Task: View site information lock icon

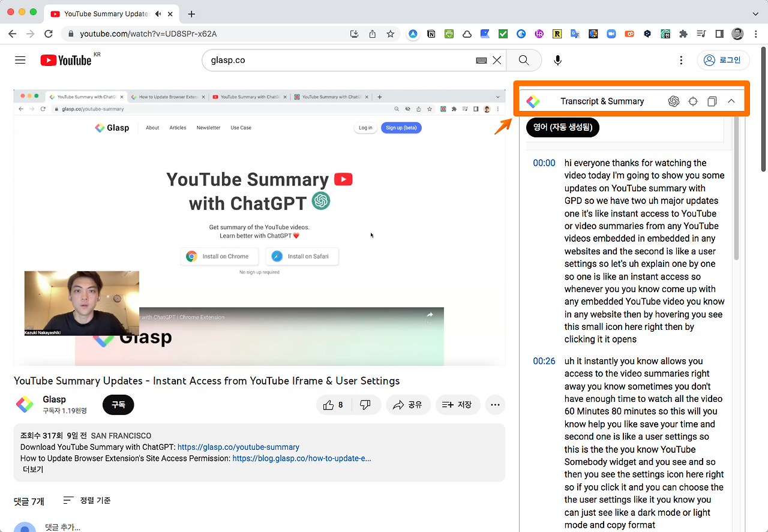Action: [x=71, y=34]
